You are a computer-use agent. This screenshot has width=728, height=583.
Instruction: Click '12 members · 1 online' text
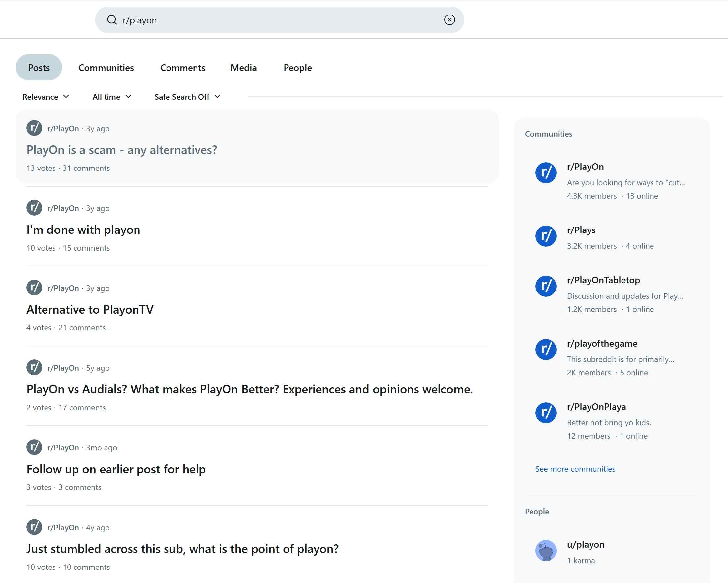pos(607,436)
